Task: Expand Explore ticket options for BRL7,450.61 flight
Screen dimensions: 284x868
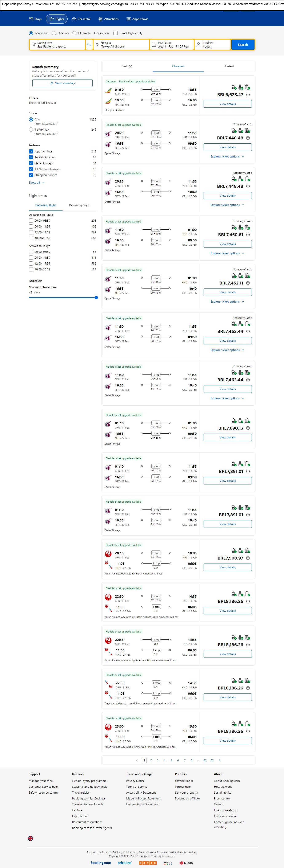Action: [227, 253]
